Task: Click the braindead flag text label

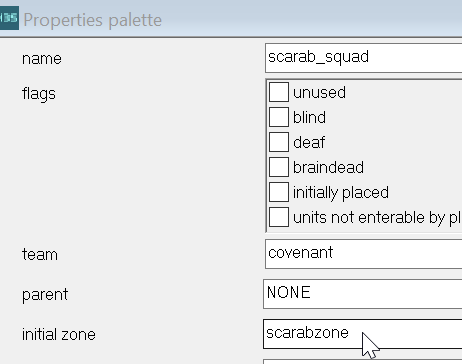Action: coord(328,167)
